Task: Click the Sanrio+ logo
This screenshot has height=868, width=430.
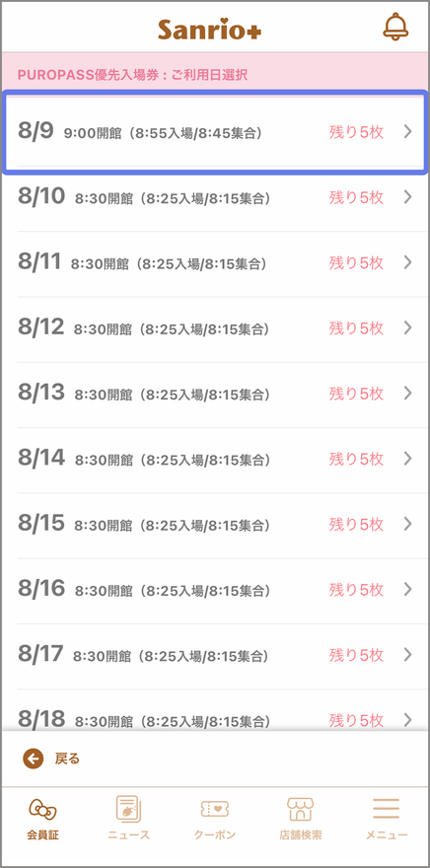Action: [209, 30]
